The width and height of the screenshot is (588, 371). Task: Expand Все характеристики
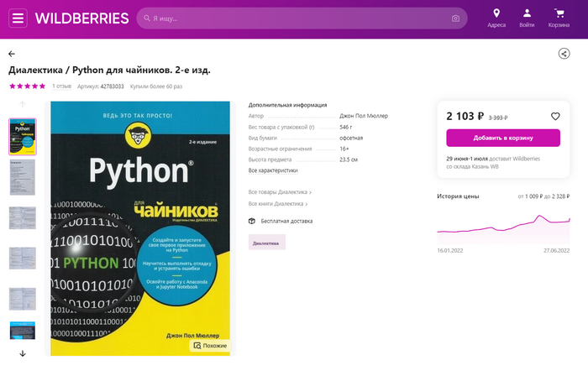(273, 170)
